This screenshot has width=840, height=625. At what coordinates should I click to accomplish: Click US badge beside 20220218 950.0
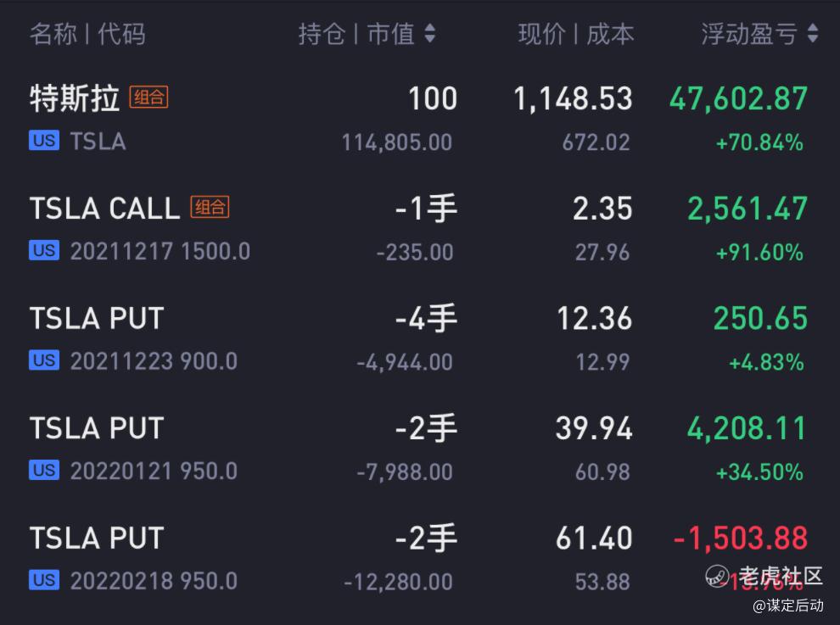tap(44, 580)
